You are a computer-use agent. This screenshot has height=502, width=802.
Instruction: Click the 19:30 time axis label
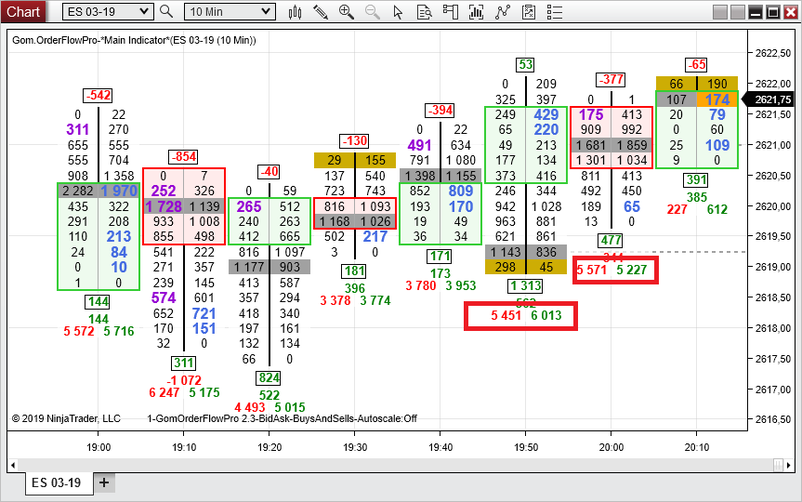(x=355, y=447)
